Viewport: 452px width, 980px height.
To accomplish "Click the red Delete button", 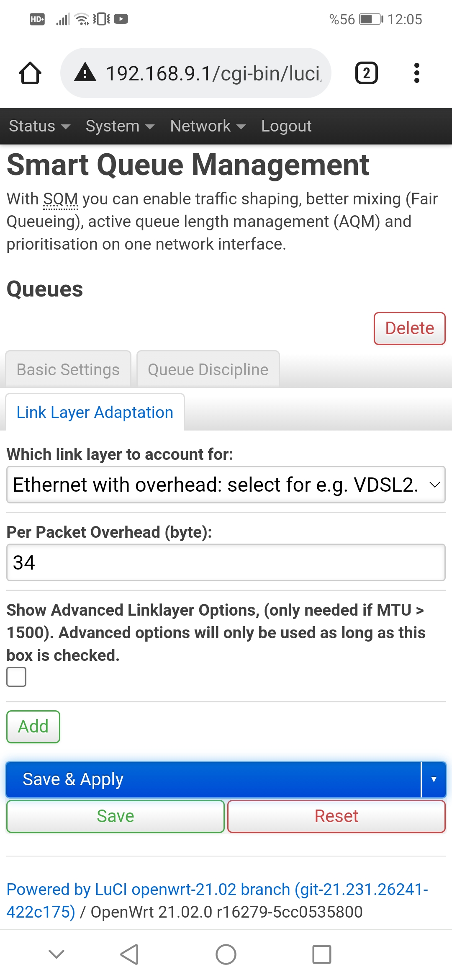I will (x=410, y=328).
